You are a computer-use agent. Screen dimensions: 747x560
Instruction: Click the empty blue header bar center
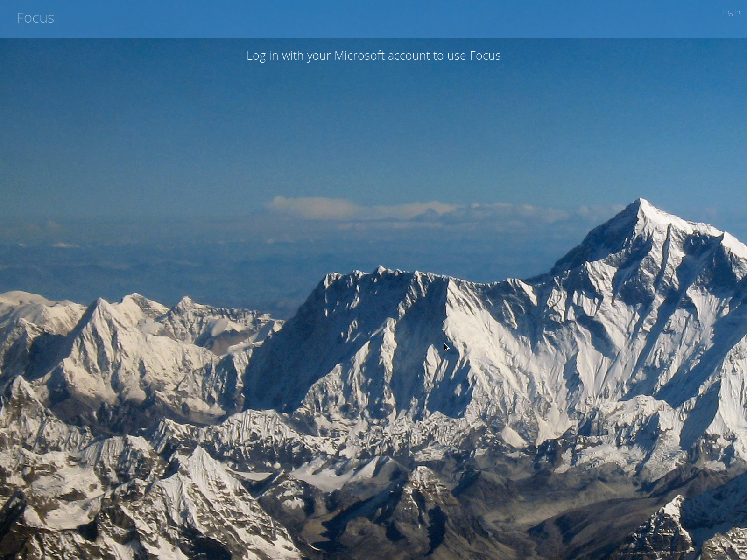pyautogui.click(x=373, y=19)
